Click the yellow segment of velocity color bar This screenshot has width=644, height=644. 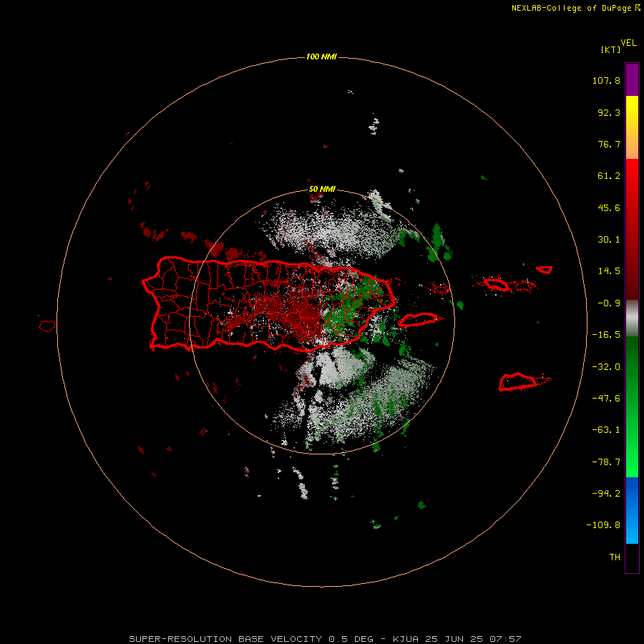(632, 127)
